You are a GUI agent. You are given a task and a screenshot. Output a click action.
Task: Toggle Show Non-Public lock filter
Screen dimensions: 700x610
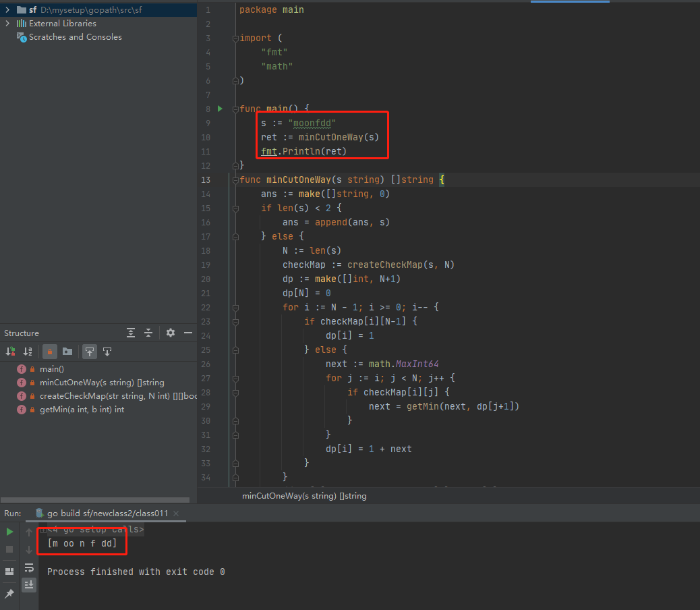click(x=49, y=352)
